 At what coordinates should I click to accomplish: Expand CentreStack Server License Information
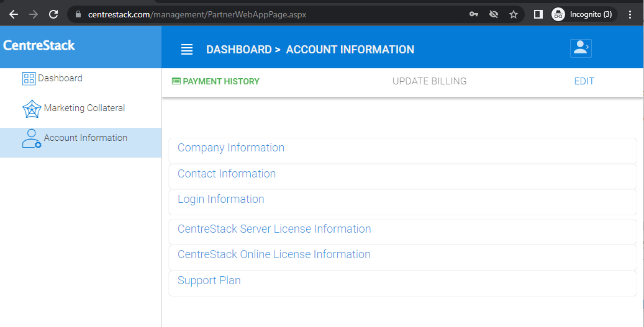(402, 232)
